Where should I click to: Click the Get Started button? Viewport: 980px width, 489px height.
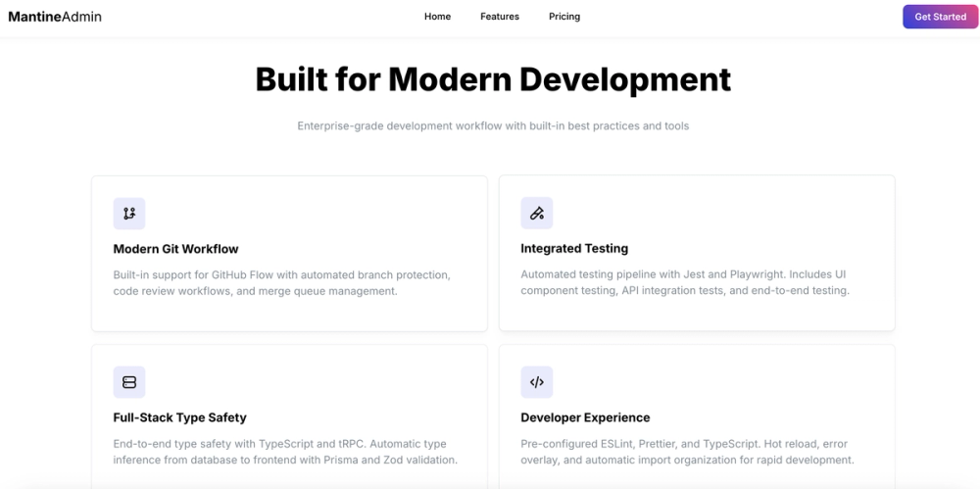pyautogui.click(x=940, y=17)
